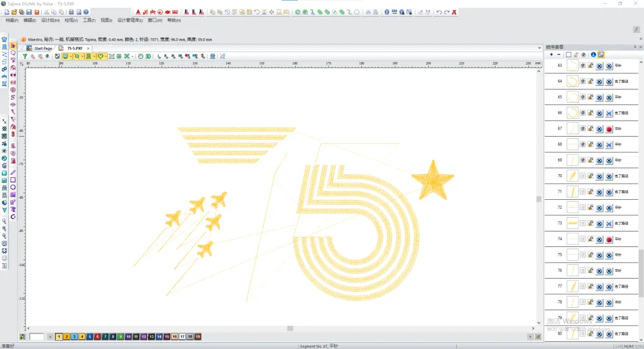Select green color swatch 9 in palette
The image size is (644, 349).
pyautogui.click(x=120, y=336)
